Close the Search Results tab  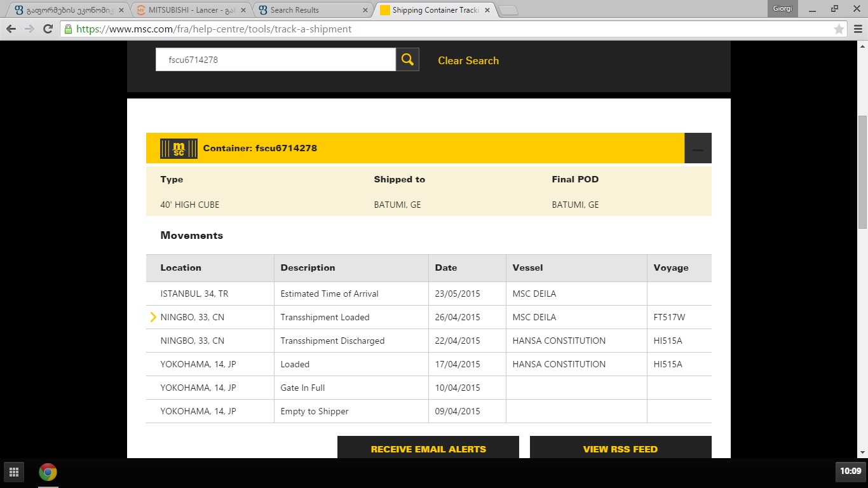pyautogui.click(x=365, y=10)
